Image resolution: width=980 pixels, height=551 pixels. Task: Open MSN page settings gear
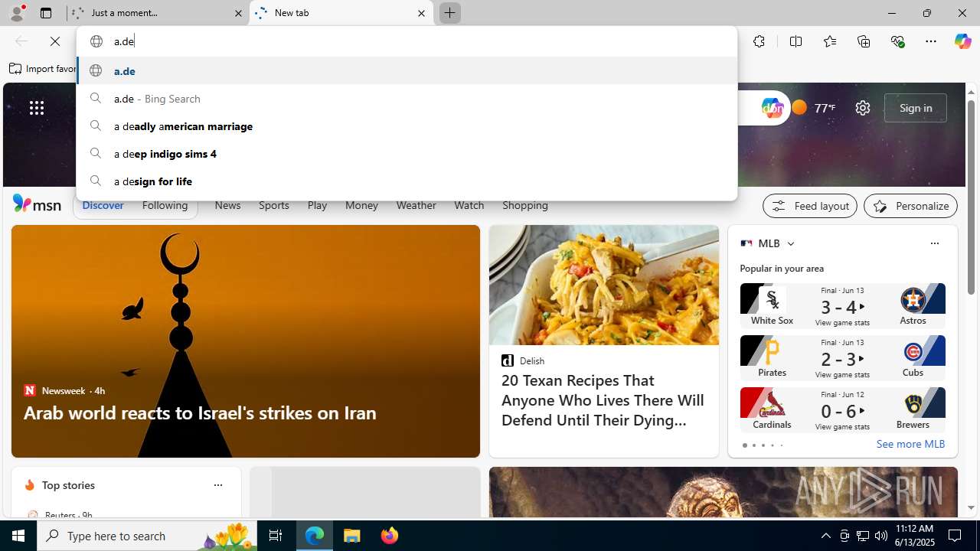click(863, 108)
